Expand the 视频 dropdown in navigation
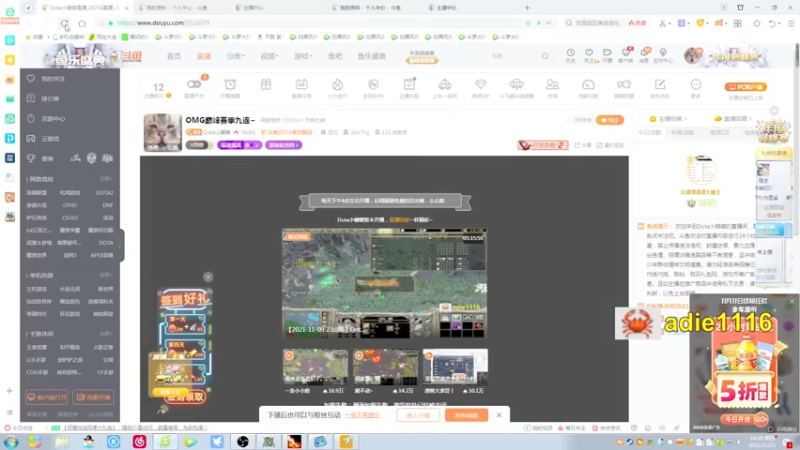800x450 pixels. pyautogui.click(x=269, y=56)
